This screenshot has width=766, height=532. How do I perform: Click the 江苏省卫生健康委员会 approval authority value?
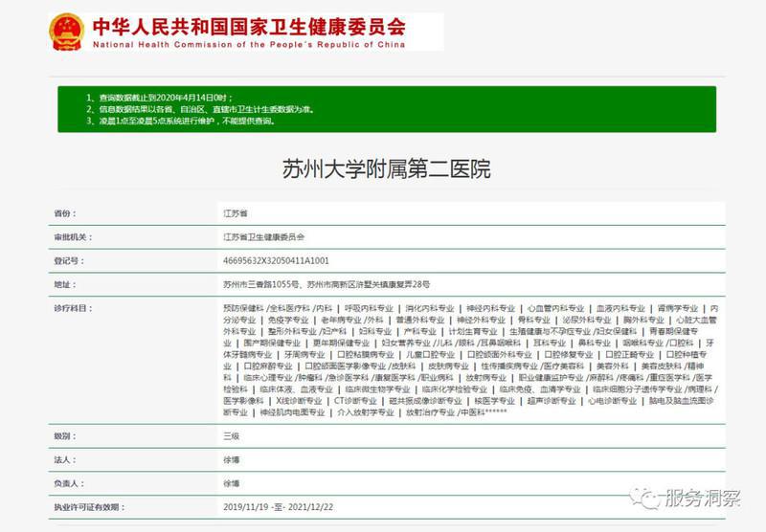pyautogui.click(x=263, y=236)
